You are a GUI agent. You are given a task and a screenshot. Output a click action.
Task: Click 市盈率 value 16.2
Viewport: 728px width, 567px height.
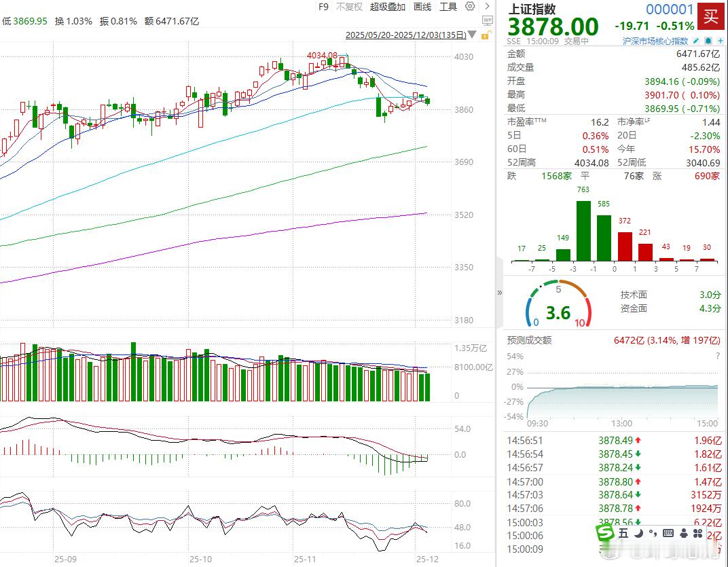(x=600, y=122)
